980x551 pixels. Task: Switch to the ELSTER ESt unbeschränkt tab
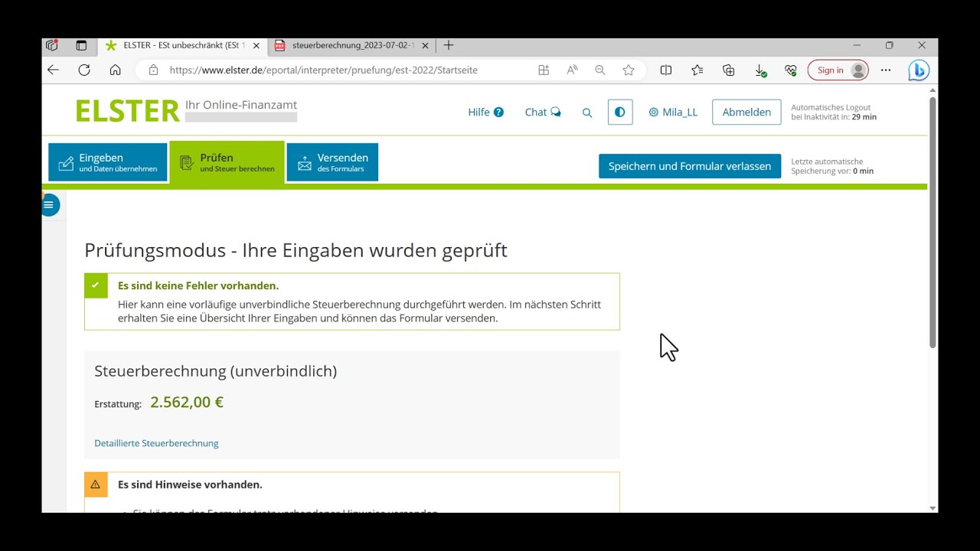(184, 45)
